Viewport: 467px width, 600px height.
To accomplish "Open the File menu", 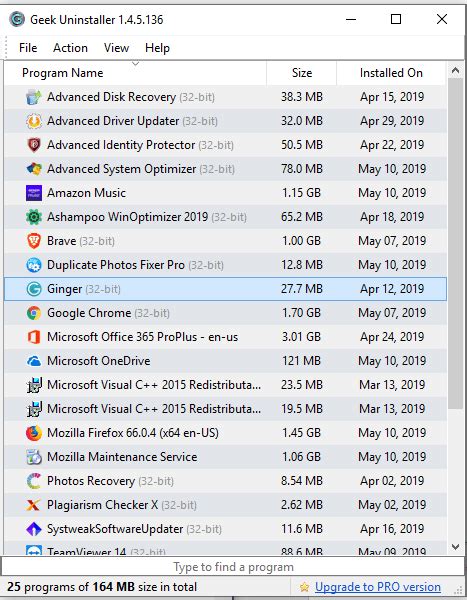I will [28, 48].
